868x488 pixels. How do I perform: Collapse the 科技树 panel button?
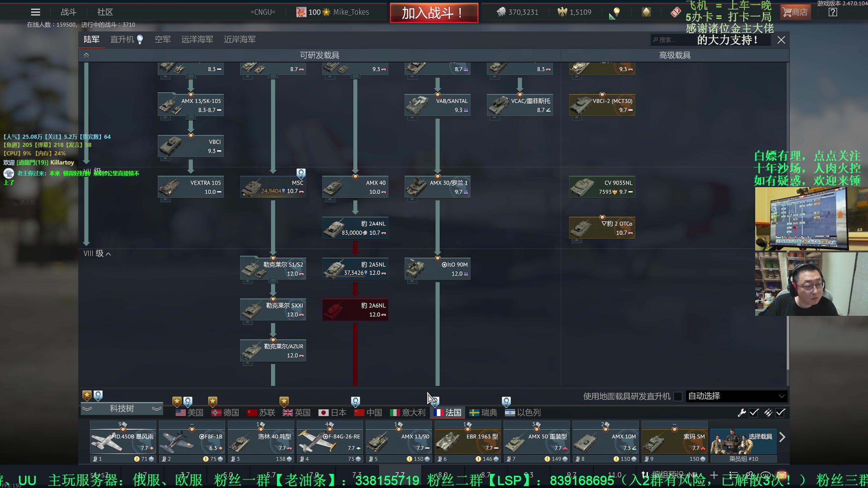point(122,408)
